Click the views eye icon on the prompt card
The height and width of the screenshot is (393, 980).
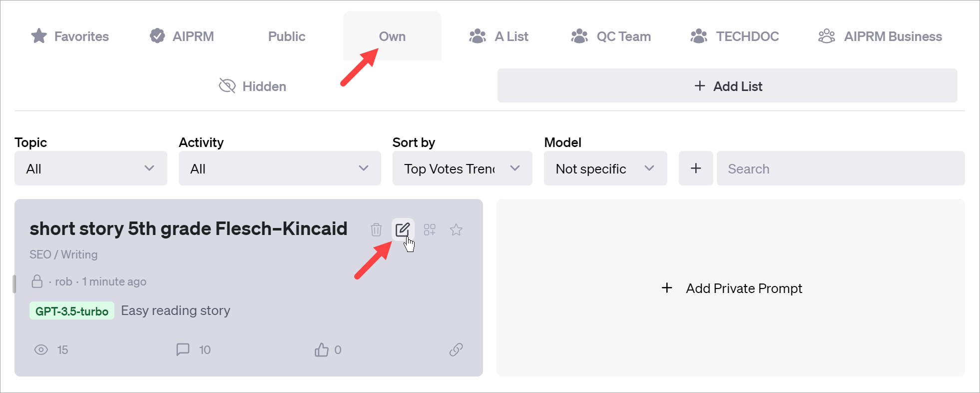41,349
